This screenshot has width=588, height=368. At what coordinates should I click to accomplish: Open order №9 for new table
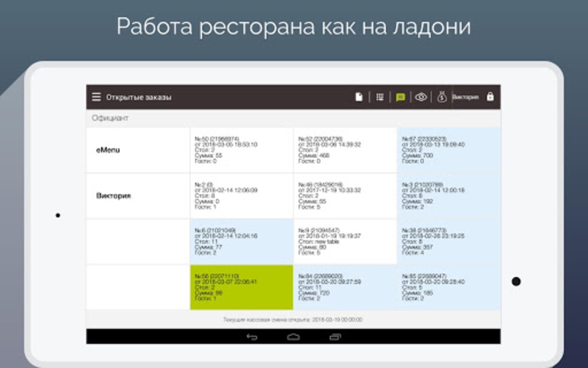click(x=345, y=242)
